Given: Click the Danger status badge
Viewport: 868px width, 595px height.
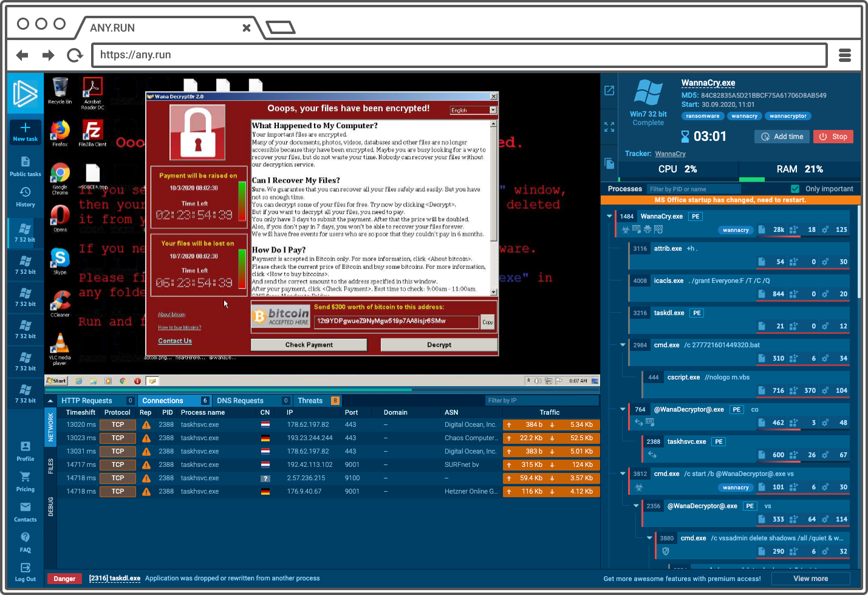Looking at the screenshot, I should [x=64, y=579].
